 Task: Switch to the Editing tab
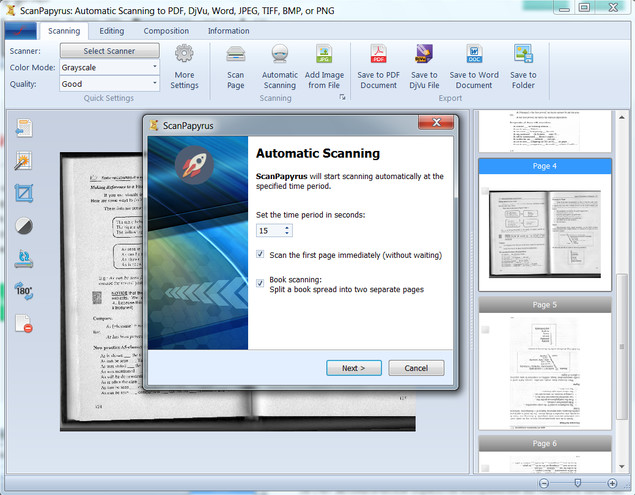tap(112, 31)
